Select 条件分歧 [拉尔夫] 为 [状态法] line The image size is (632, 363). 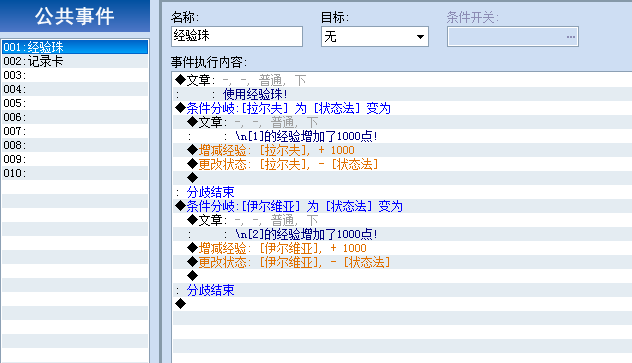(402, 108)
